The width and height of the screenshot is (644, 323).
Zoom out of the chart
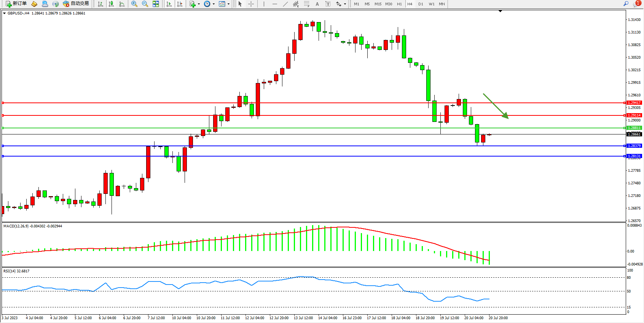point(145,4)
